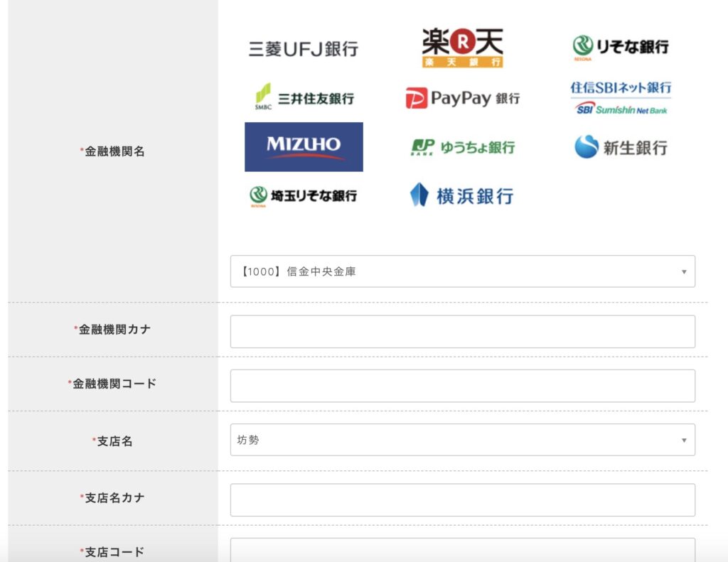The image size is (728, 562).
Task: Click the 金融機関名 field label
Action: pos(113,151)
